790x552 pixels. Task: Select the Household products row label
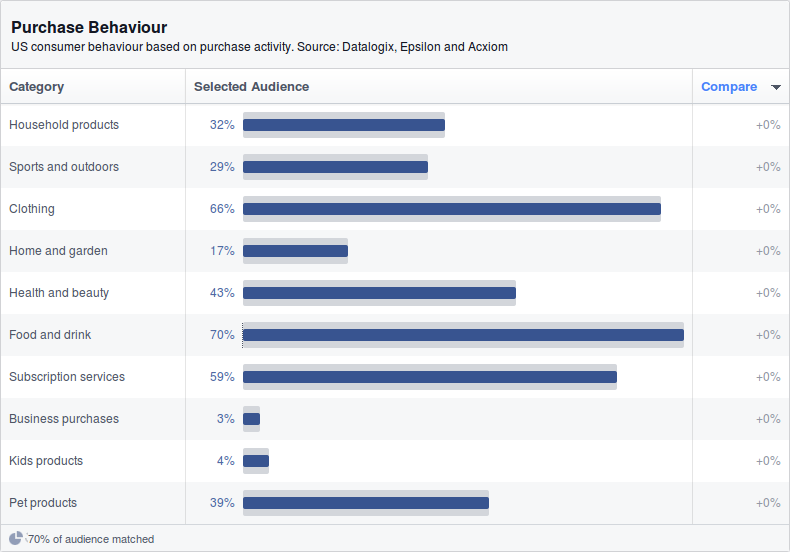click(64, 125)
